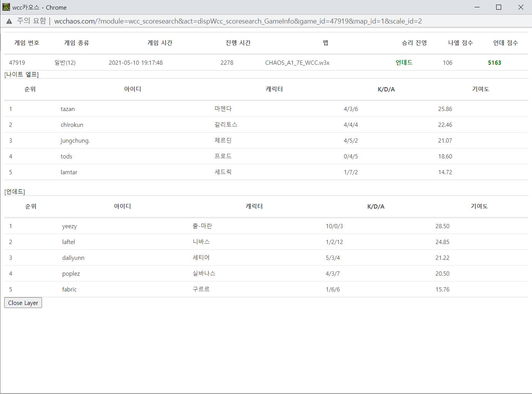Select player ID laftel
Image resolution: width=532 pixels, height=394 pixels.
(69, 242)
